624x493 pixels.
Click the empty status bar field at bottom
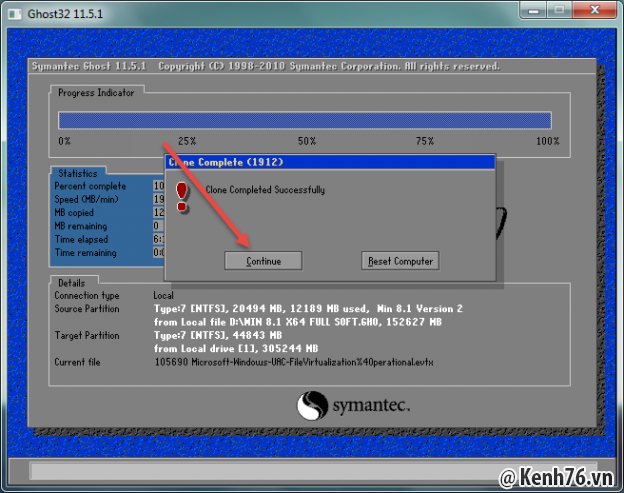coord(313,470)
